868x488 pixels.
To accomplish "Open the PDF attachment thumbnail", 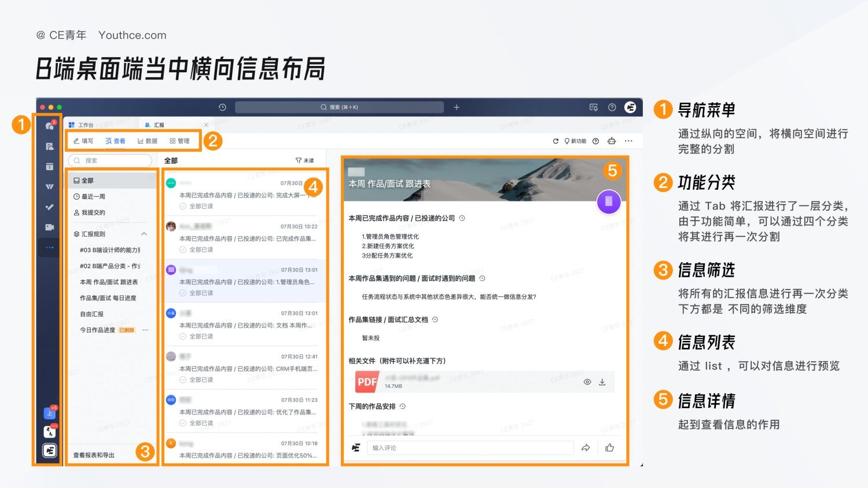I will pos(367,382).
